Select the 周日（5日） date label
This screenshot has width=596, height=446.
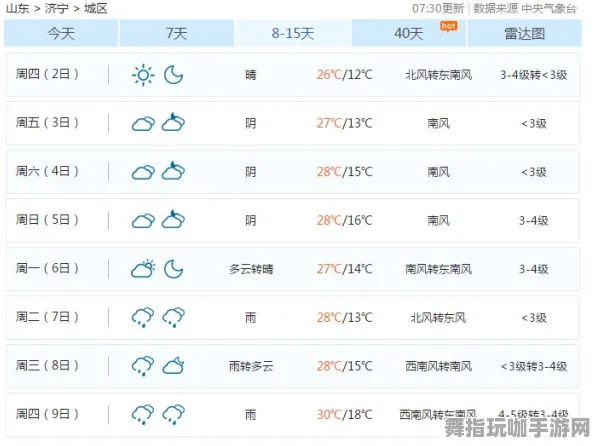tap(47, 219)
